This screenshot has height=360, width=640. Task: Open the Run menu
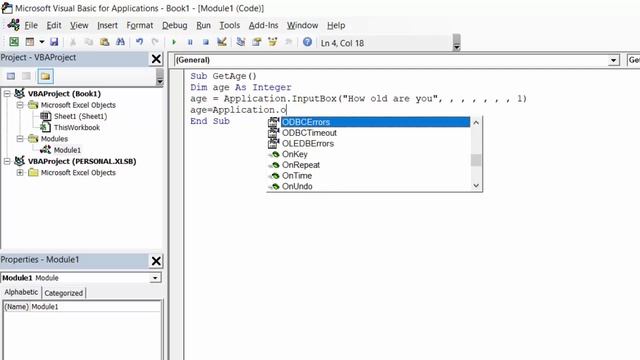pos(203,25)
